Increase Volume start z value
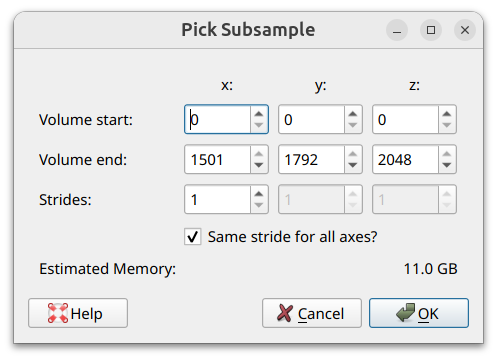Viewport: 497px width, 360px height. (x=447, y=114)
